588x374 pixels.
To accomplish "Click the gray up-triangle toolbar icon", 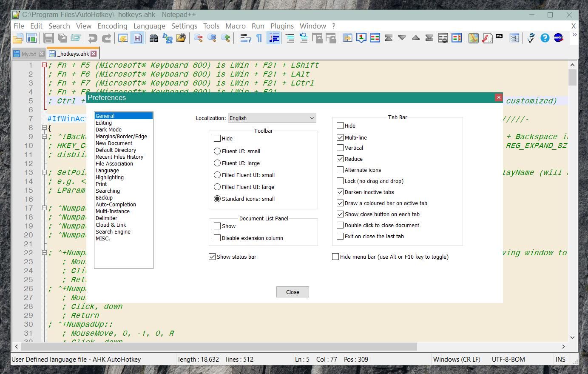I will click(416, 38).
